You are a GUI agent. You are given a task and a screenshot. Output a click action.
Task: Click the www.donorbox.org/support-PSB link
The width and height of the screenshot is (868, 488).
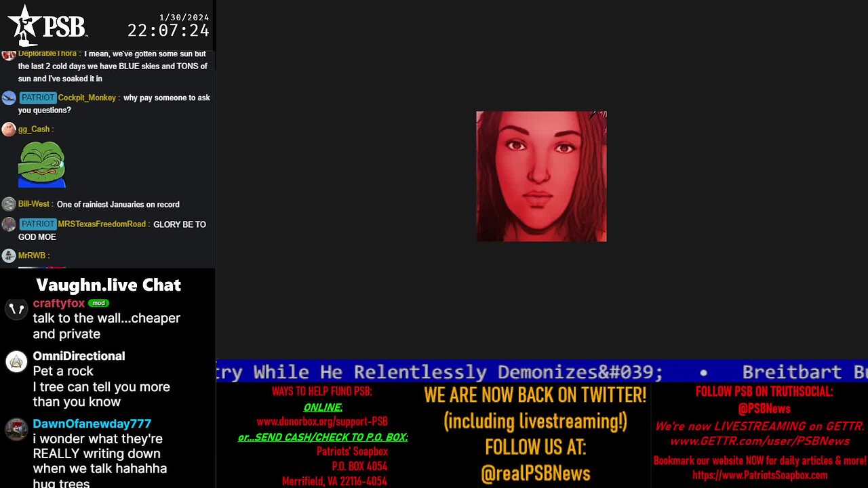click(322, 422)
